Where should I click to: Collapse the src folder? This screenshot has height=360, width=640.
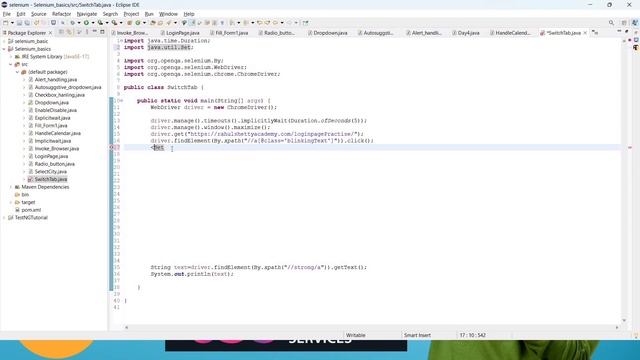pos(11,64)
